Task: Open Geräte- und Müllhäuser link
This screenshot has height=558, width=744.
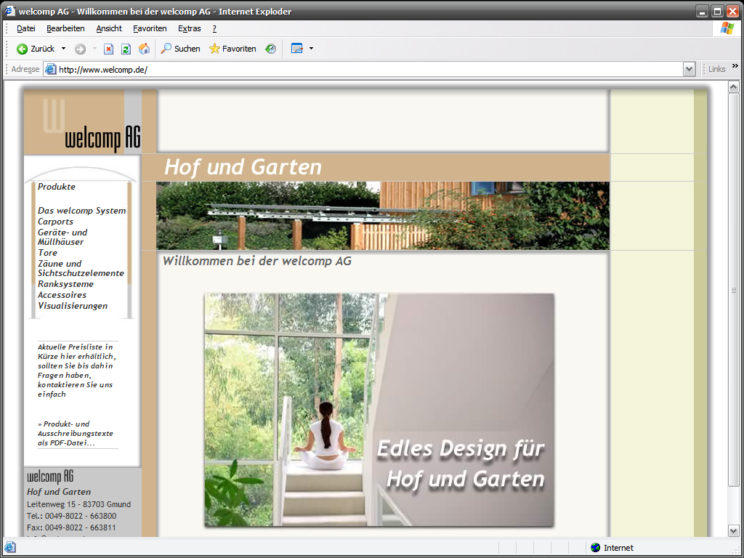Action: click(x=62, y=237)
